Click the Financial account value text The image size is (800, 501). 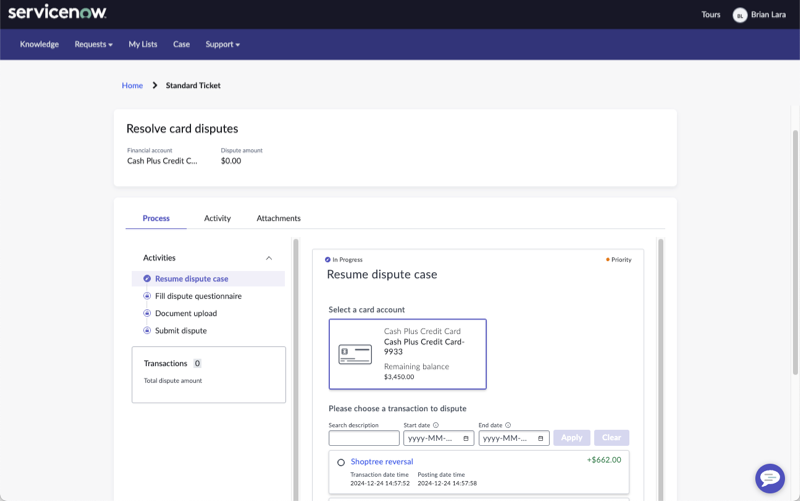coord(162,161)
